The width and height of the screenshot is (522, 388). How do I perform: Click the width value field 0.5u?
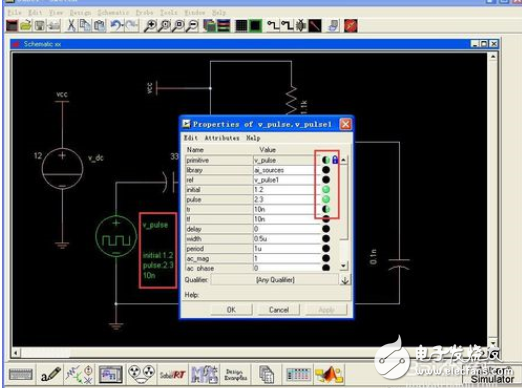tap(286, 239)
